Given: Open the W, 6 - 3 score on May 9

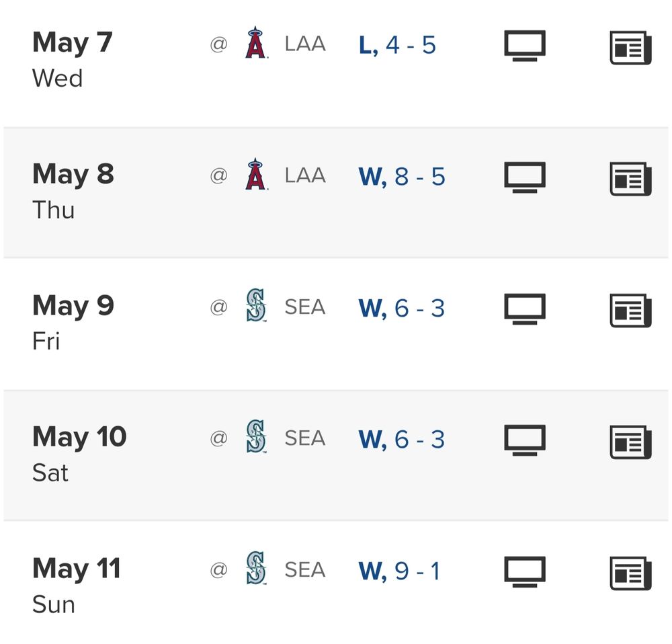Looking at the screenshot, I should (402, 309).
